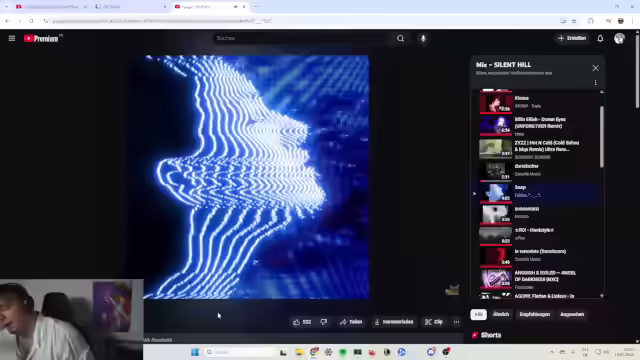Select the Angesehen filter chip
This screenshot has width=640, height=360.
tap(572, 314)
